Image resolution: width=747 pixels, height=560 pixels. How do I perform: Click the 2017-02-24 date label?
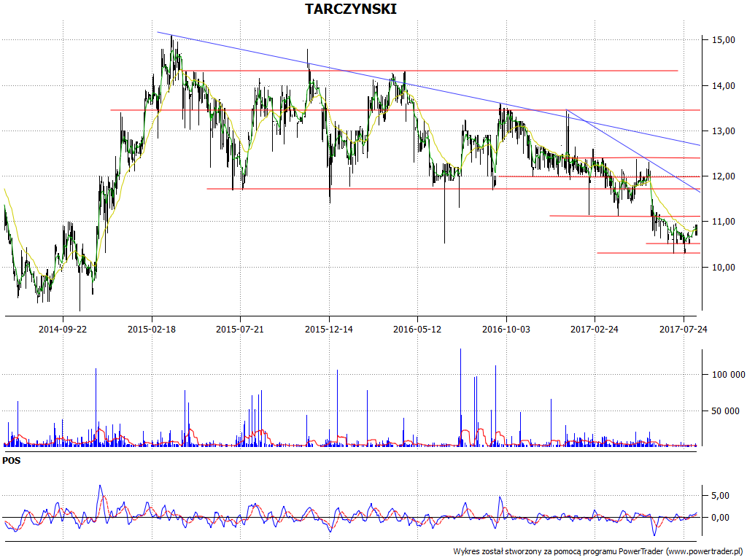[595, 329]
